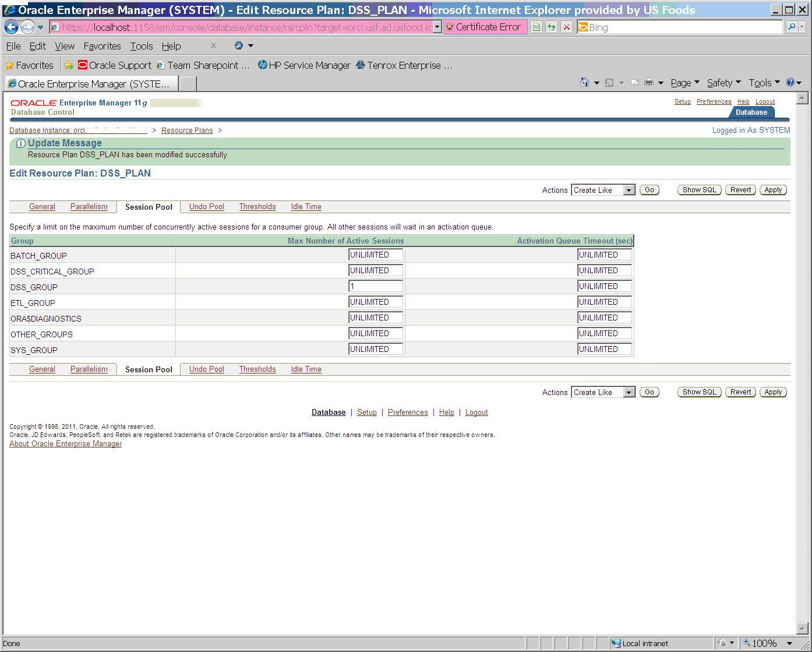The image size is (812, 652).
Task: Stop loading with the red X icon
Action: 566,27
